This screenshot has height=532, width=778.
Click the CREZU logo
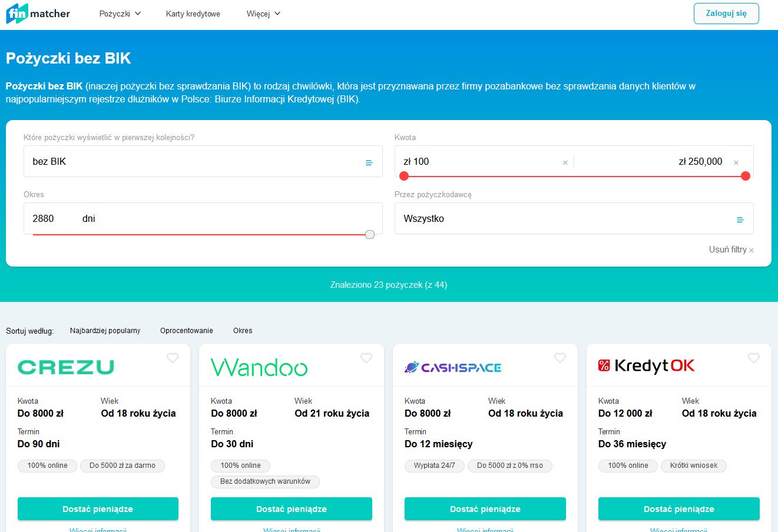[66, 367]
